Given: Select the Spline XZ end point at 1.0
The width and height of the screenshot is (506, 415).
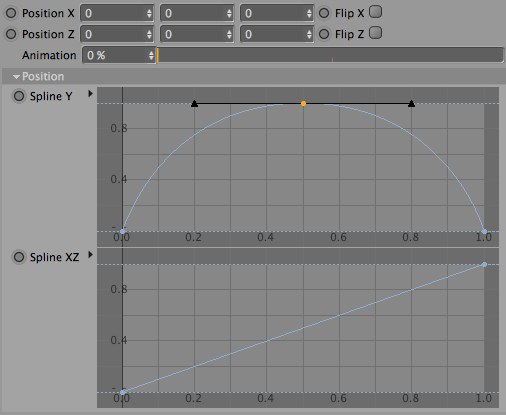Looking at the screenshot, I should 484,264.
